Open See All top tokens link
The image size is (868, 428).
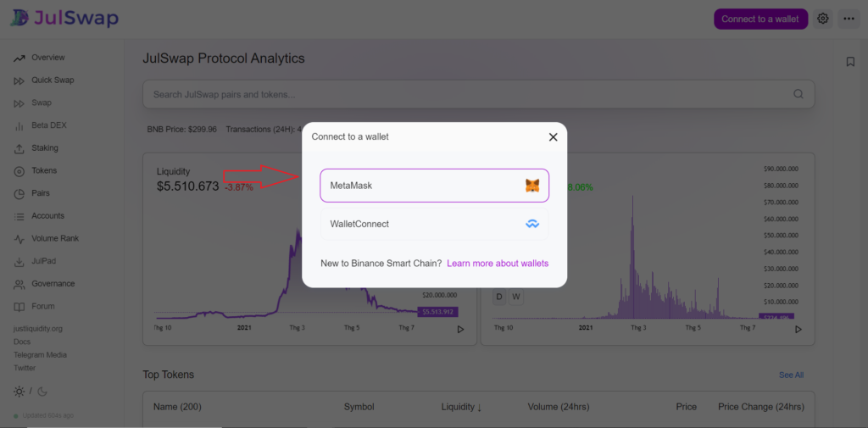(791, 375)
